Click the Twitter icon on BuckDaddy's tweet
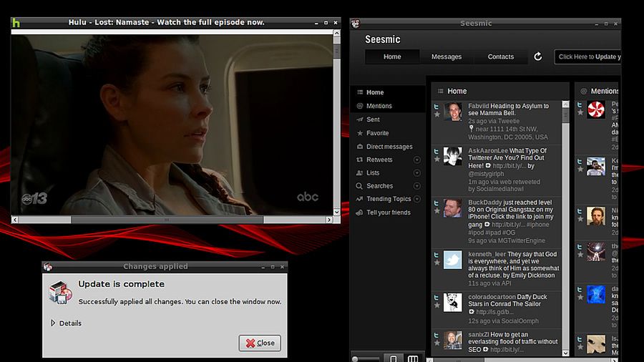This screenshot has height=362, width=644. click(436, 203)
